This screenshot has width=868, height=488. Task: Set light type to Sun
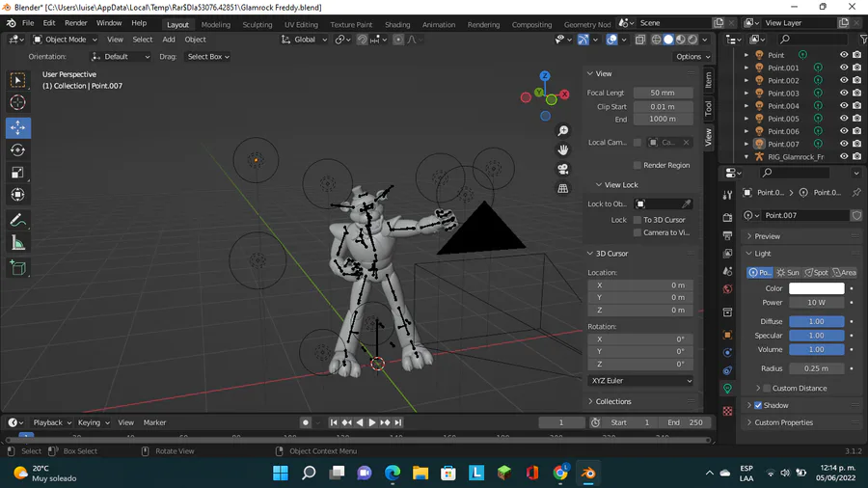(788, 272)
